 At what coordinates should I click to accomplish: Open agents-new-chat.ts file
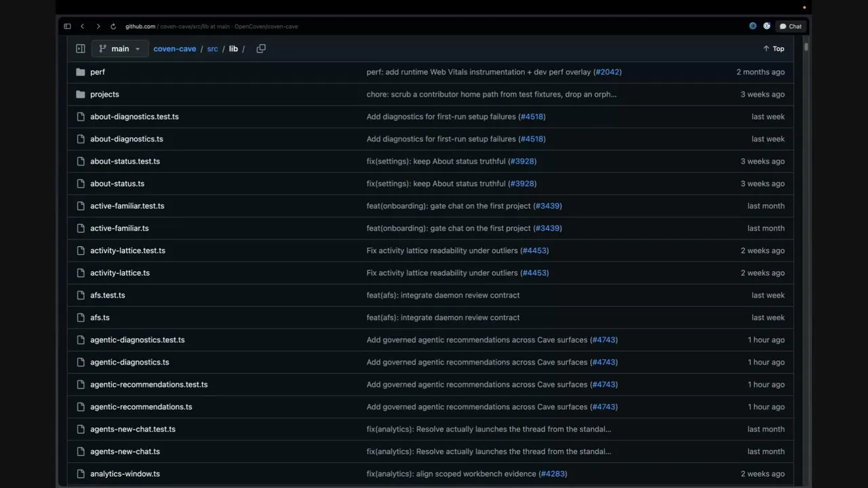pyautogui.click(x=125, y=452)
